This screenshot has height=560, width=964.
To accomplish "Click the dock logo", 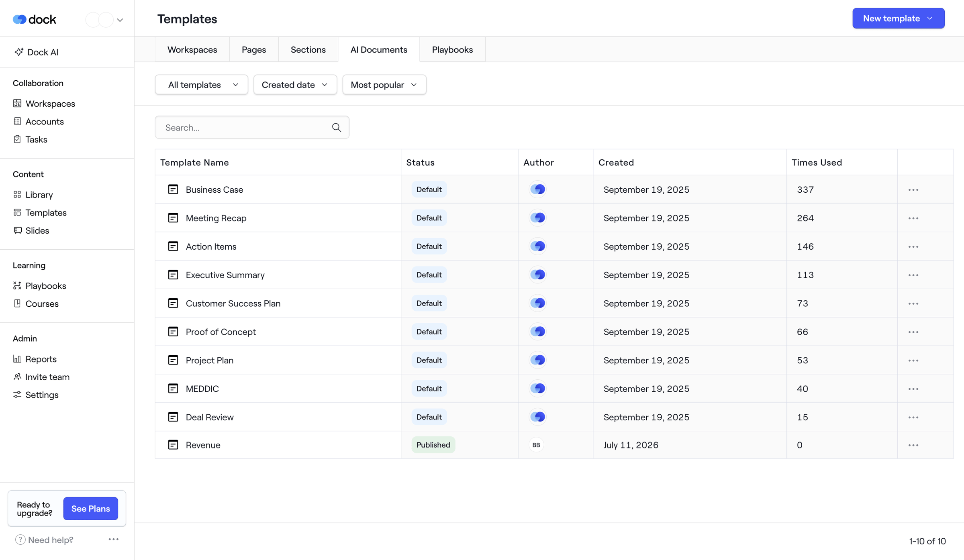I will (x=35, y=19).
